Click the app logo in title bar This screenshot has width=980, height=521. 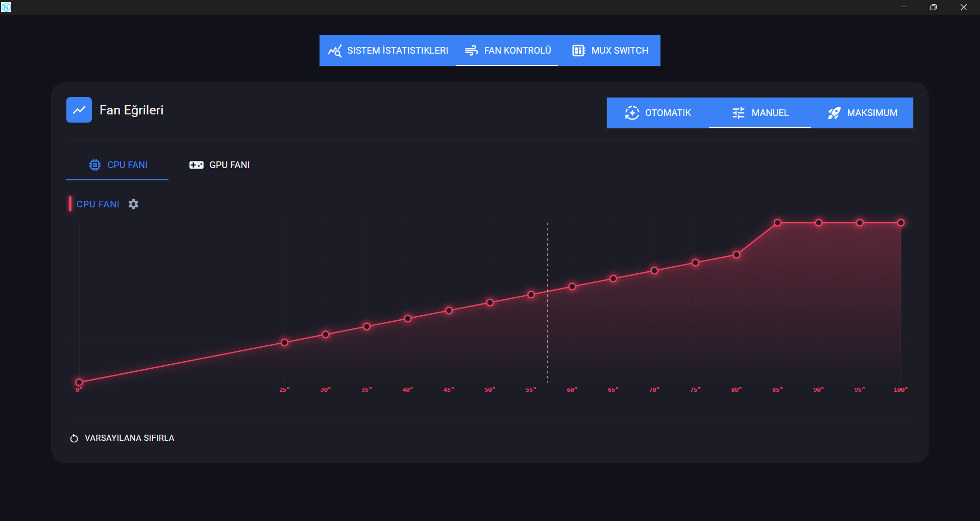tap(6, 7)
